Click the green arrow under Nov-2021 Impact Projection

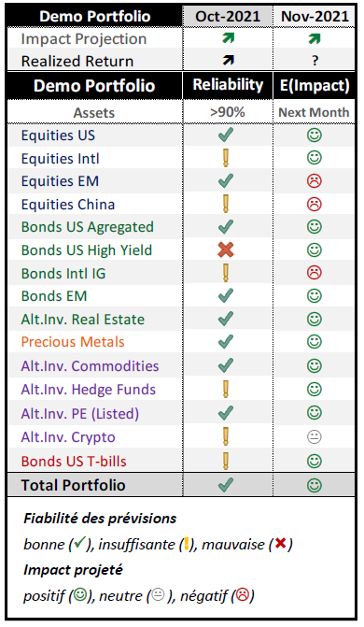coord(315,38)
